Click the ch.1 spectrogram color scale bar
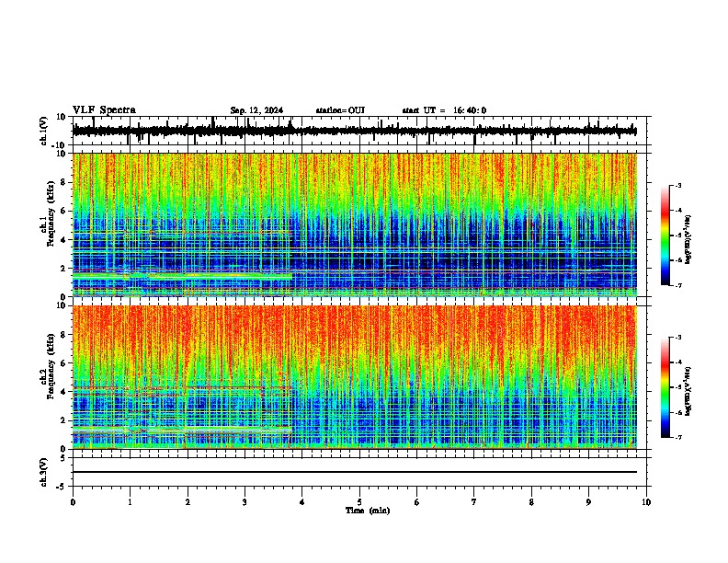 coord(665,236)
